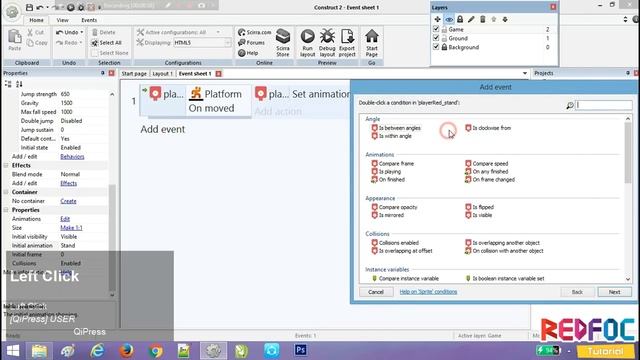This screenshot has width=640, height=360.
Task: Open File Explorer from the taskbar
Action: coord(39,350)
